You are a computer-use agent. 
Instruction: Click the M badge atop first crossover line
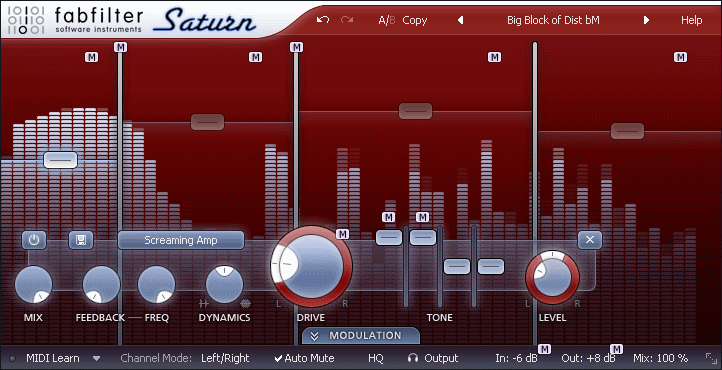pos(121,47)
